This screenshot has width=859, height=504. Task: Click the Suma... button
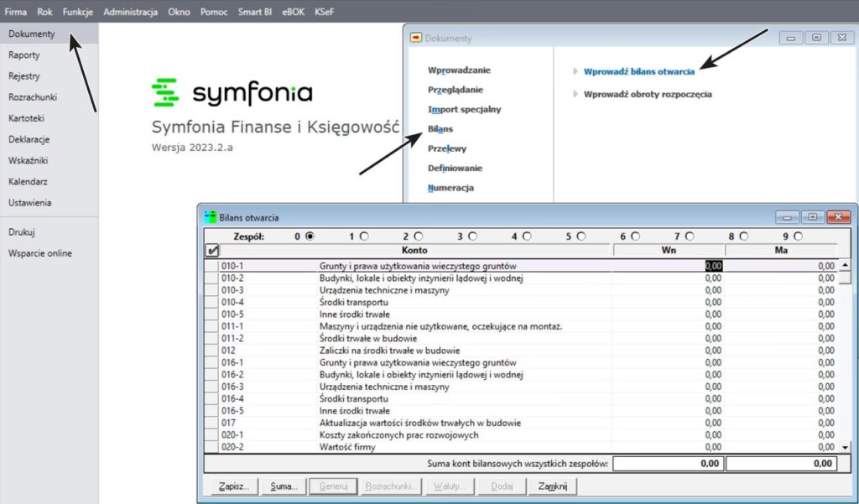coord(283,486)
